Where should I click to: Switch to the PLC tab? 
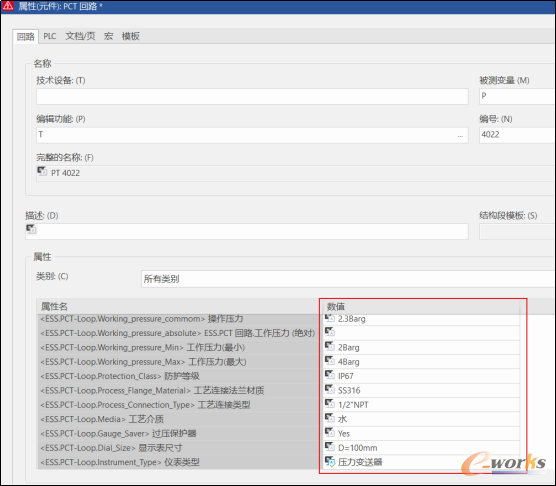[50, 36]
